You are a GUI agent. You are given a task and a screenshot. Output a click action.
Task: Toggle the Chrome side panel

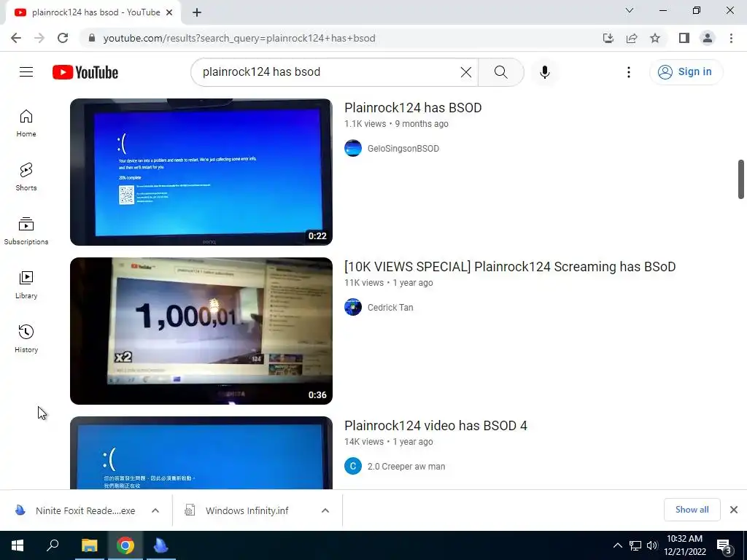[x=684, y=38]
